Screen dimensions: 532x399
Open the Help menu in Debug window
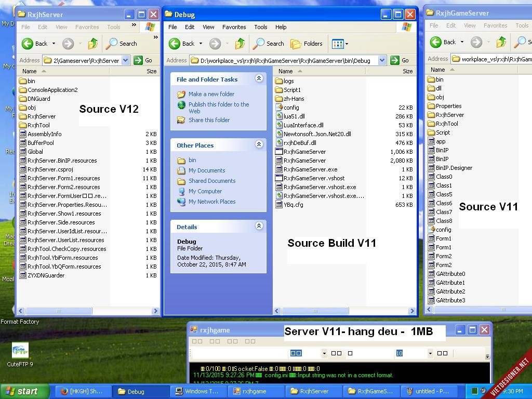click(281, 27)
